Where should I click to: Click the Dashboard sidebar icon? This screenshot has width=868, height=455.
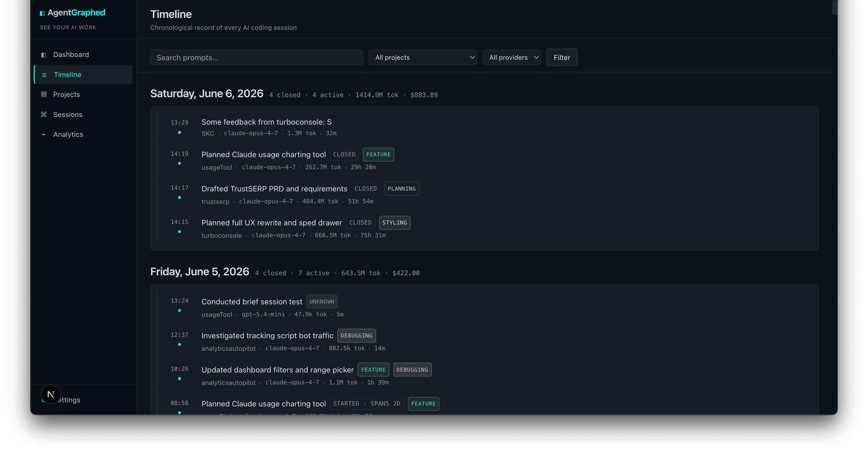click(43, 55)
